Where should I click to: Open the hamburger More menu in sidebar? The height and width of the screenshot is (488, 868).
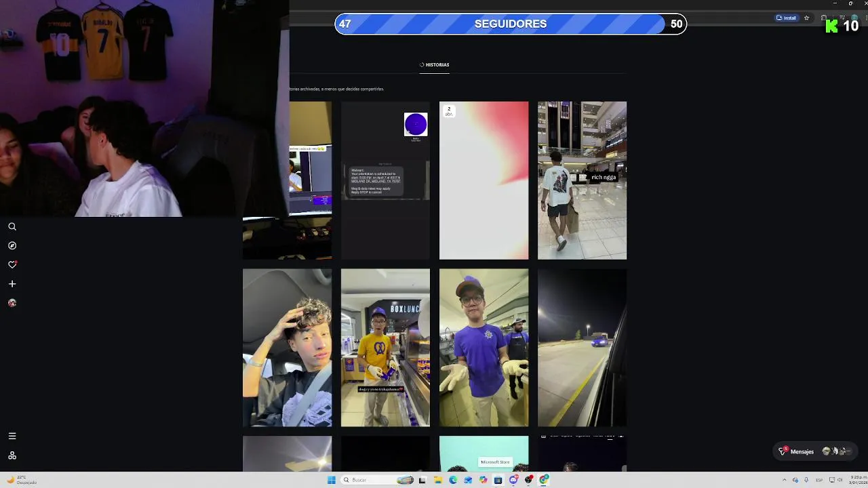[x=12, y=436]
